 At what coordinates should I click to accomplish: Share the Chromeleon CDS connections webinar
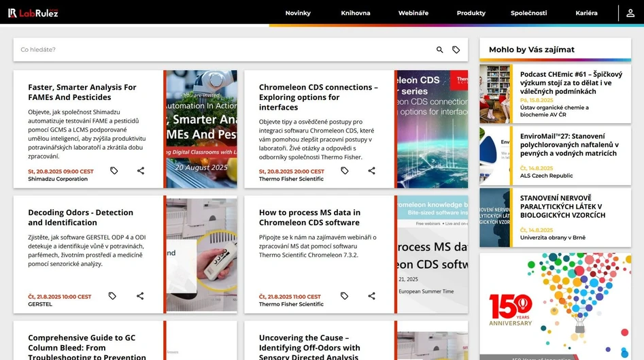tap(371, 171)
